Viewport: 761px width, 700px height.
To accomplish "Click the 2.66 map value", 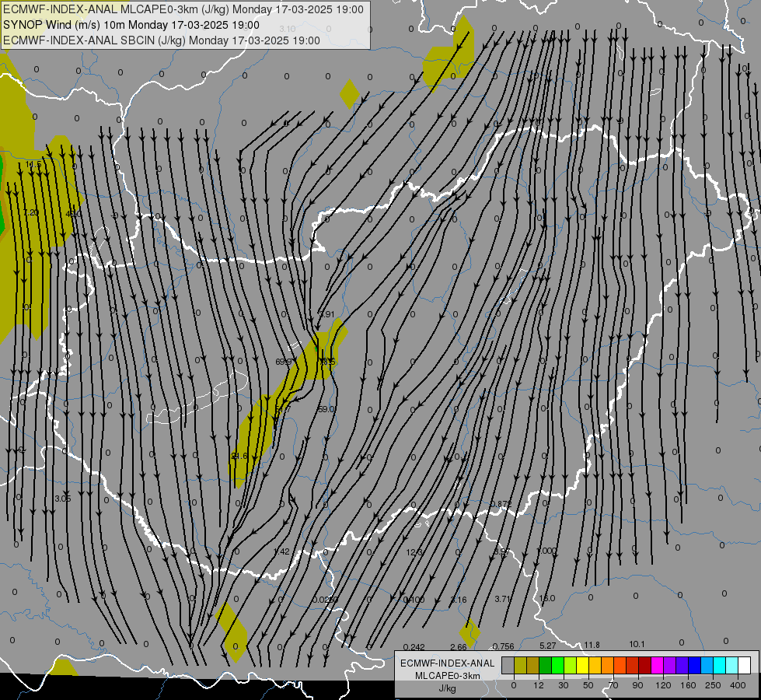I will (x=459, y=647).
